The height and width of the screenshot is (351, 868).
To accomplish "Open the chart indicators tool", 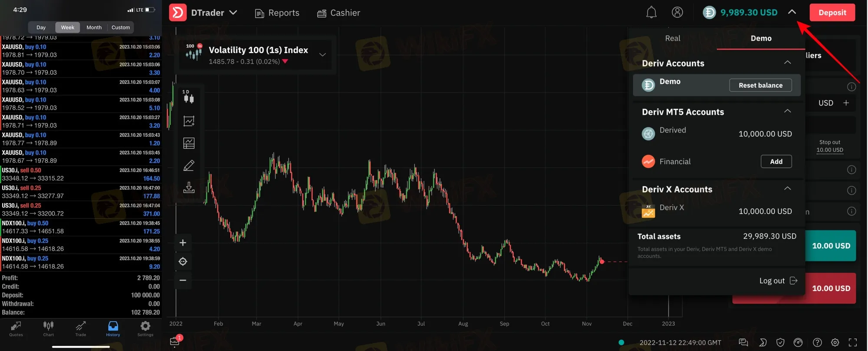I will coord(189,121).
